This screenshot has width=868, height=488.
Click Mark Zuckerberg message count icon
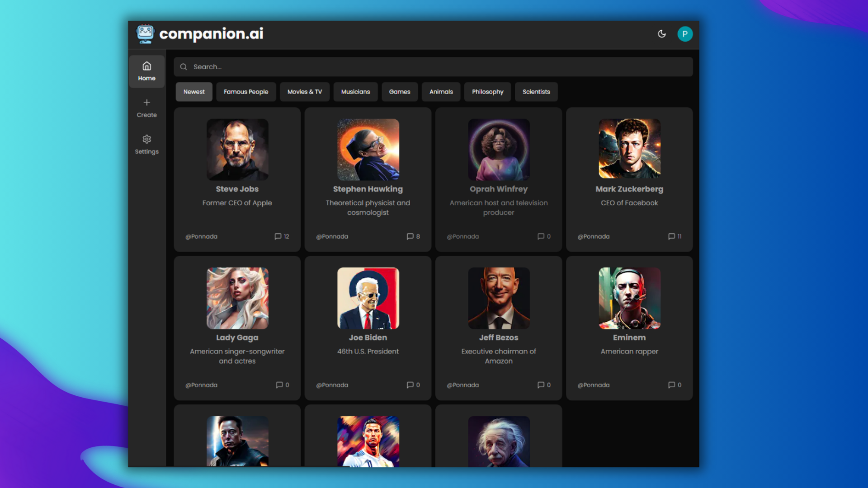pyautogui.click(x=671, y=236)
